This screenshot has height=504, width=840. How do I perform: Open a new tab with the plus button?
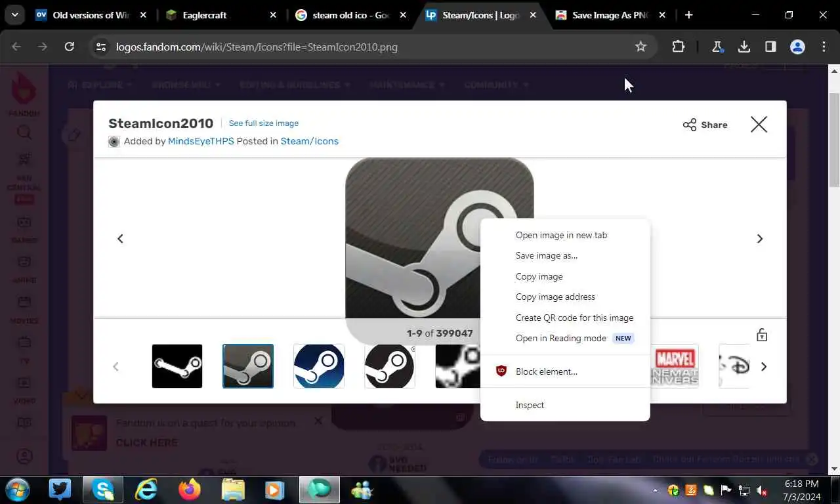[688, 14]
